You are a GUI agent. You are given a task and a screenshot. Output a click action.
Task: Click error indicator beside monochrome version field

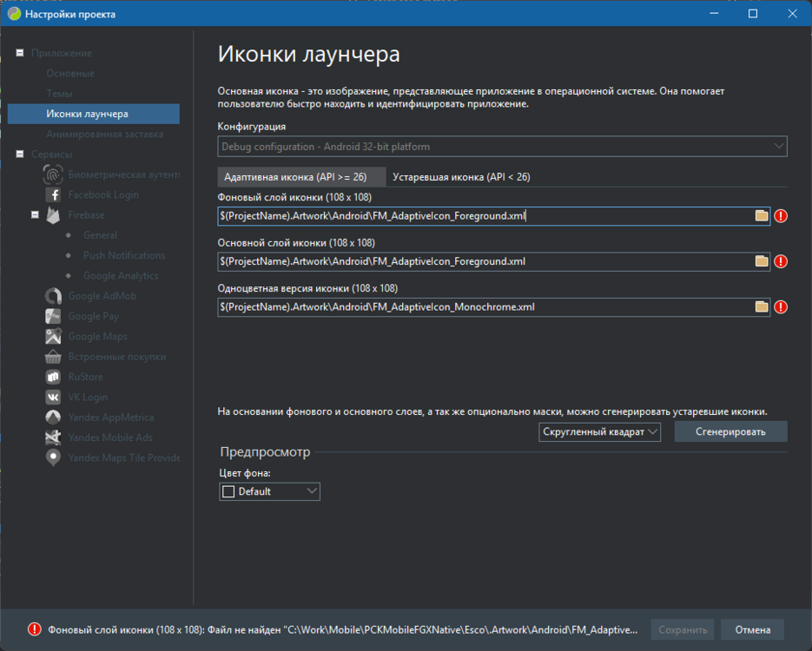pos(781,307)
